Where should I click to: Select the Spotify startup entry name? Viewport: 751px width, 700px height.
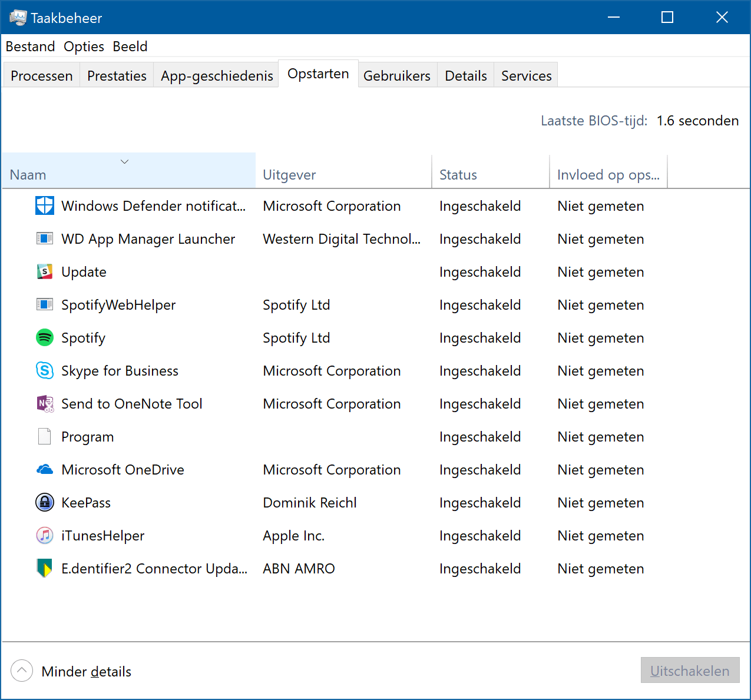[83, 338]
